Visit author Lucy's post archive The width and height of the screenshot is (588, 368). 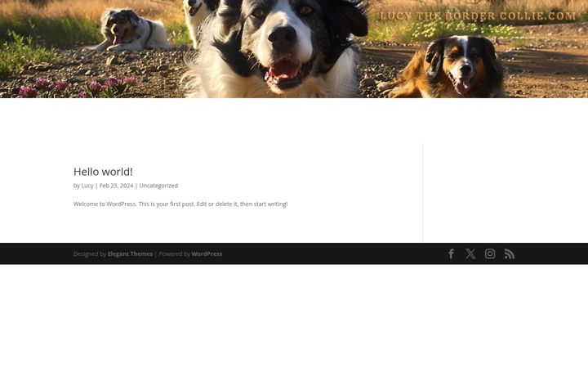click(87, 186)
